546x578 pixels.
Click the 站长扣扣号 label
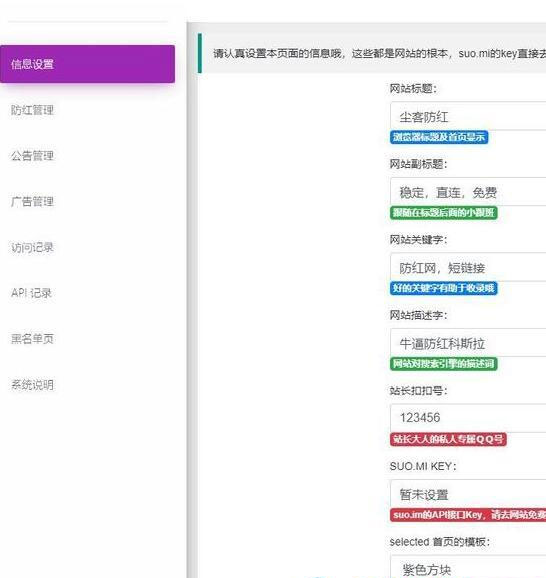418,391
